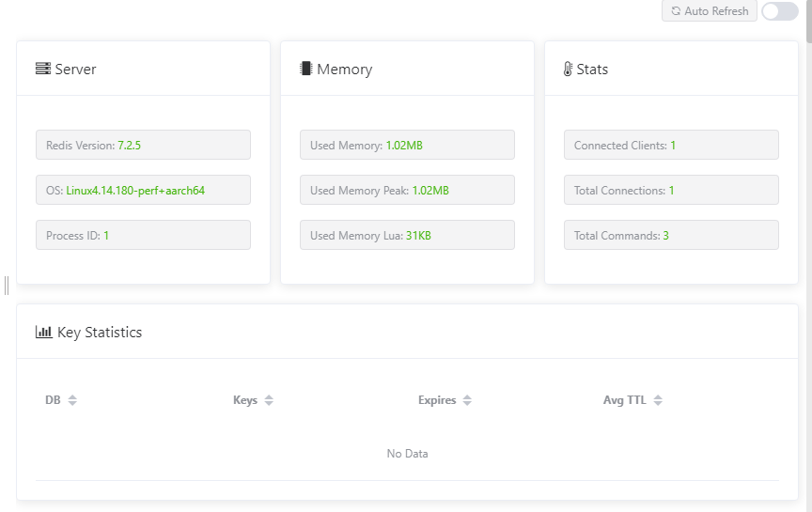Viewport: 812px width, 512px height.
Task: Click the Used Memory 1.02MB tag
Action: coord(407,145)
